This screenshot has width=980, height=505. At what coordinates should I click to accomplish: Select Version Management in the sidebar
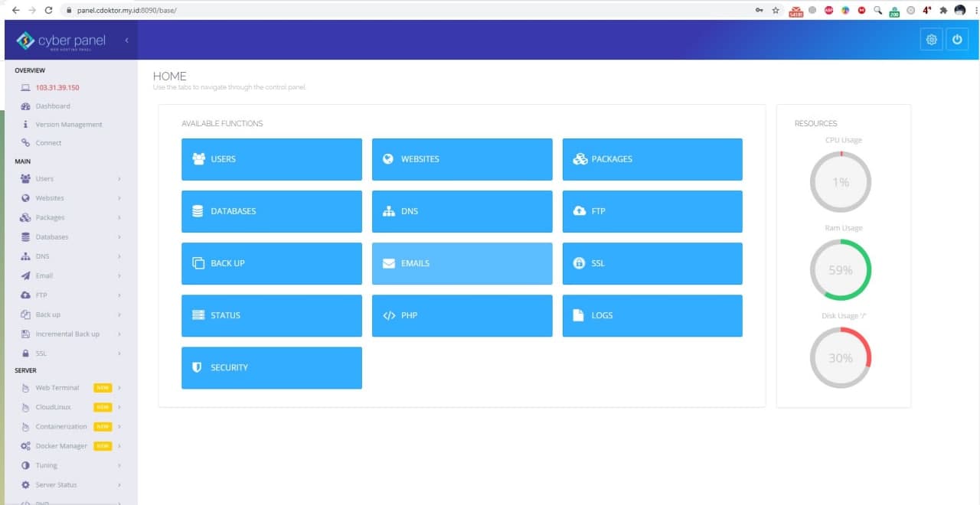tap(68, 125)
